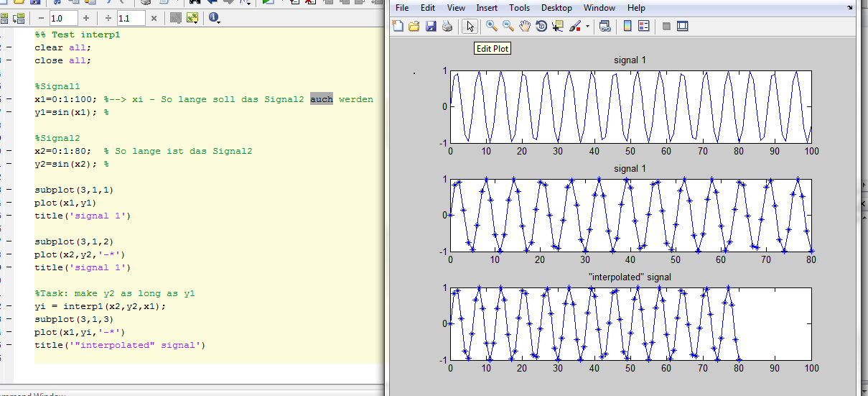Click the Open File folder icon
868x396 pixels.
pos(414,27)
